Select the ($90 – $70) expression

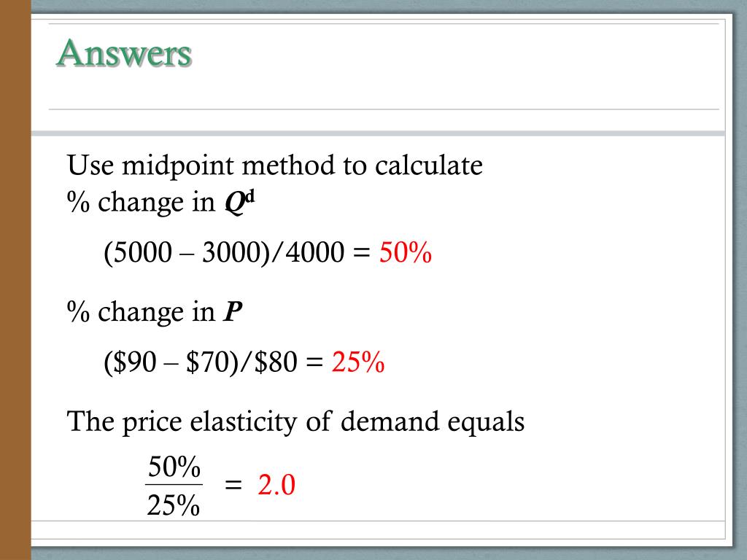tap(172, 362)
